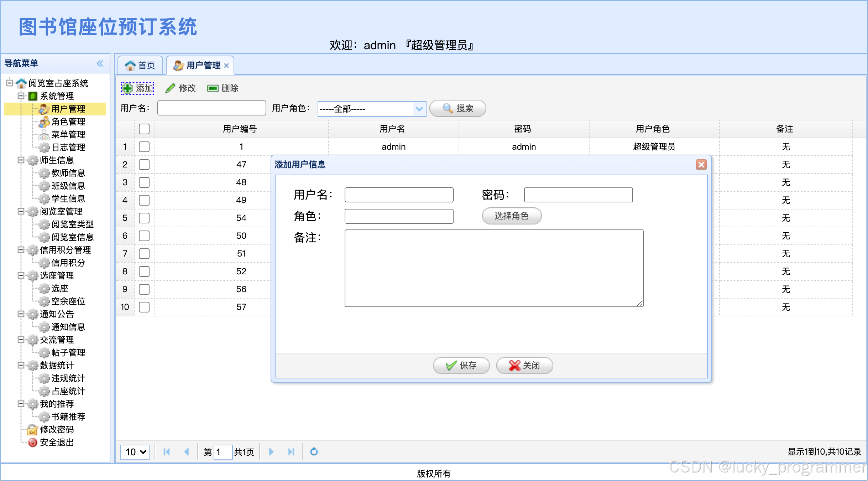
Task: Tick the checkbox for the admin row
Action: coord(144,146)
